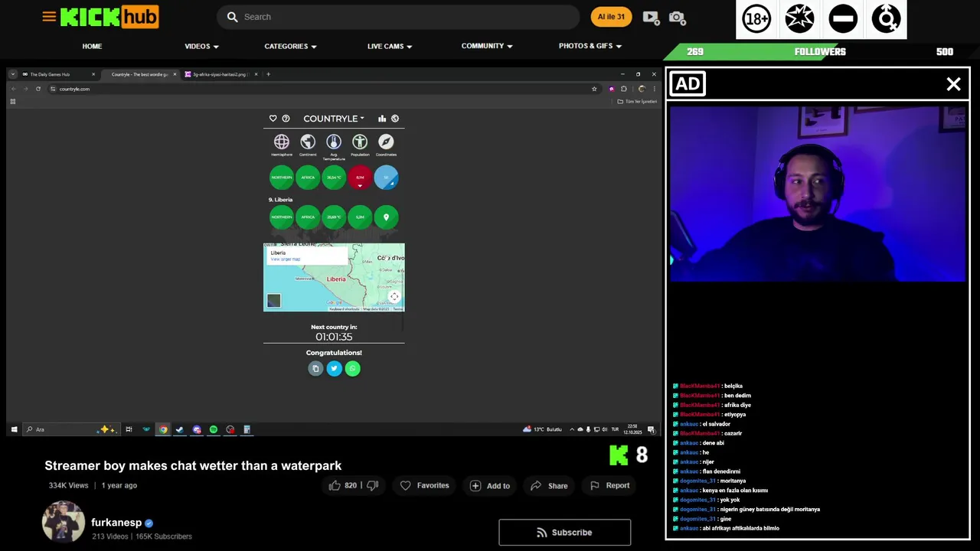Image resolution: width=980 pixels, height=551 pixels.
Task: Switch to the 3g-afrika-siyasi-haritasi2.png tab
Action: (x=220, y=74)
